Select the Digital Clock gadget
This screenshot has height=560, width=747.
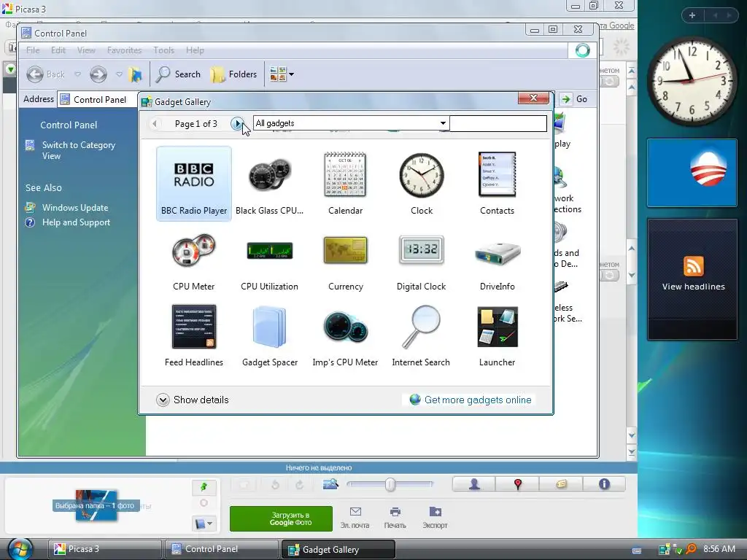pos(422,261)
